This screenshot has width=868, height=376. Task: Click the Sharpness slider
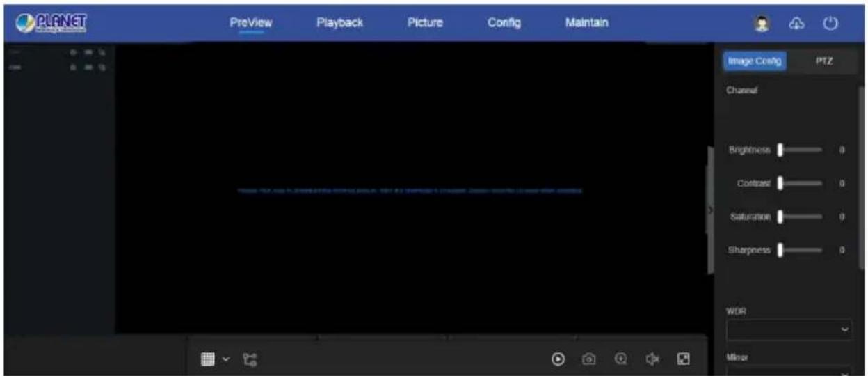800,250
